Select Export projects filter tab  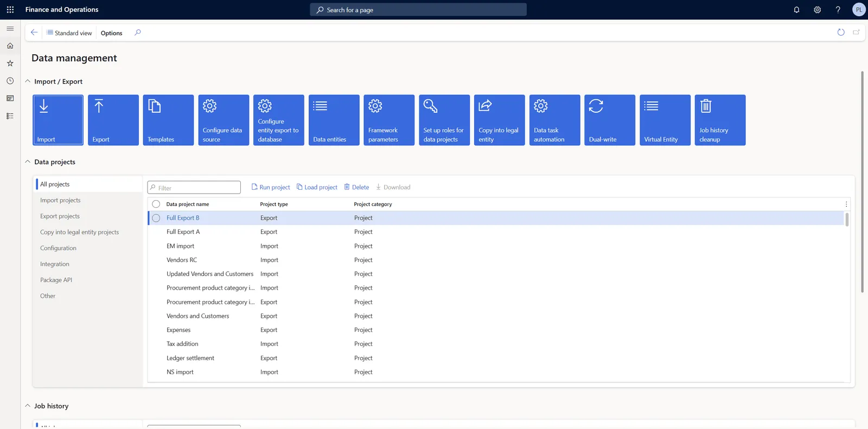point(89,216)
